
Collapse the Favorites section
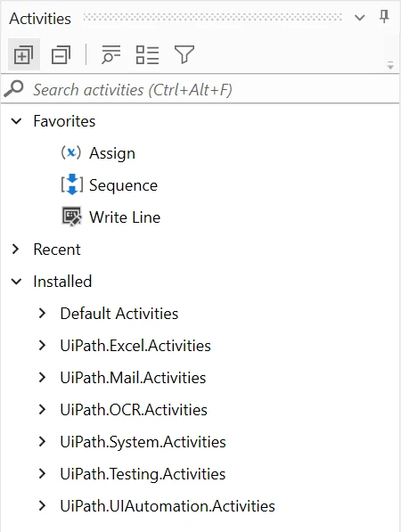[x=16, y=121]
